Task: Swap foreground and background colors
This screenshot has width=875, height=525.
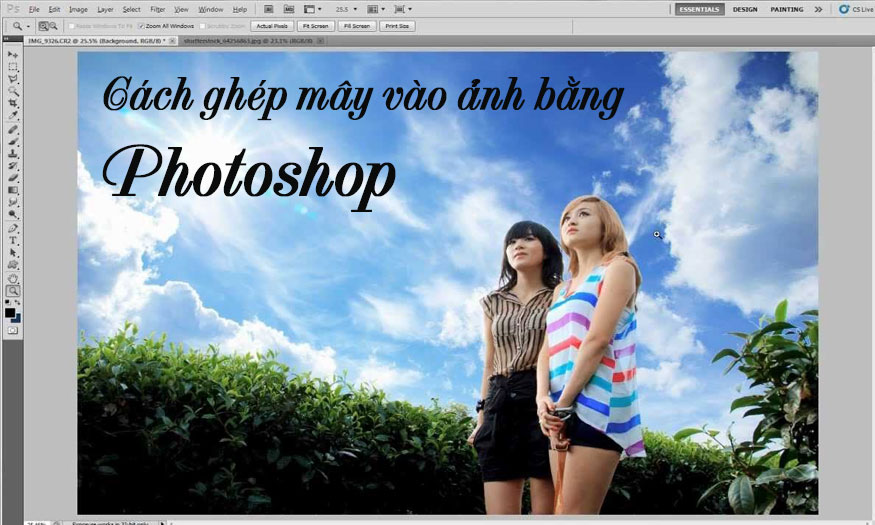Action: pos(17,302)
